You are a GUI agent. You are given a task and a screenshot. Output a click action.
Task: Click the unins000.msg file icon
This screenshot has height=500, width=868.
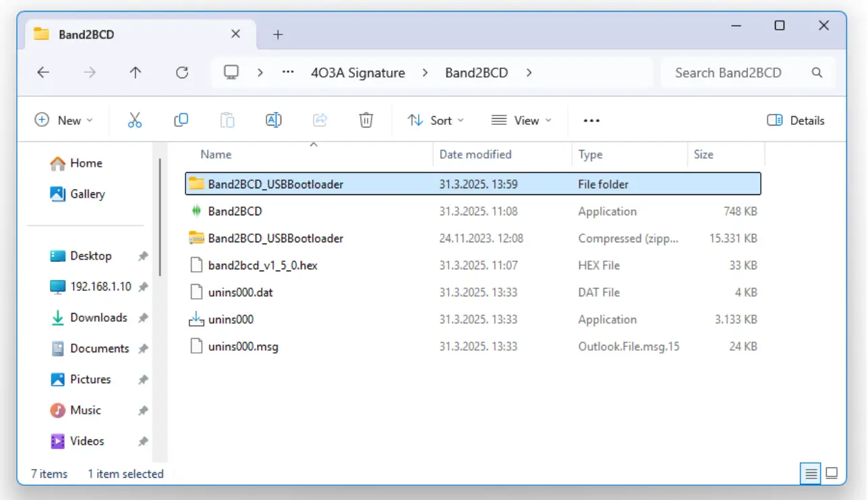pos(196,346)
